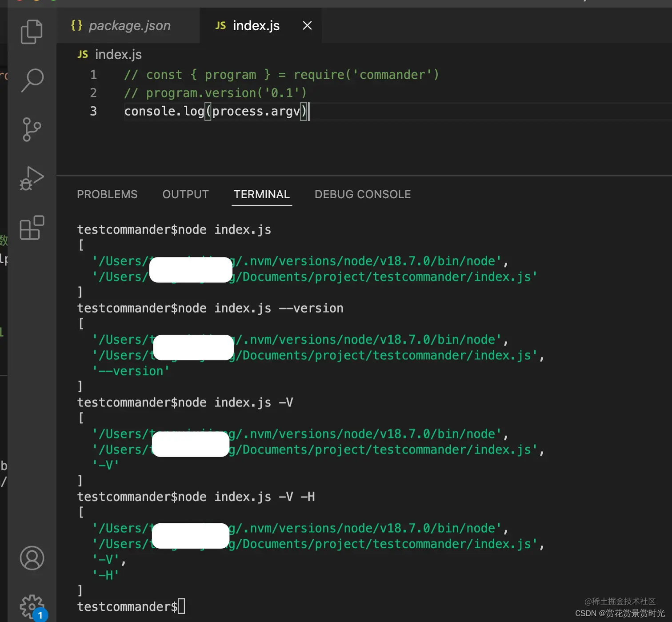Viewport: 672px width, 622px height.
Task: Open the Run and Debug view
Action: pos(32,178)
